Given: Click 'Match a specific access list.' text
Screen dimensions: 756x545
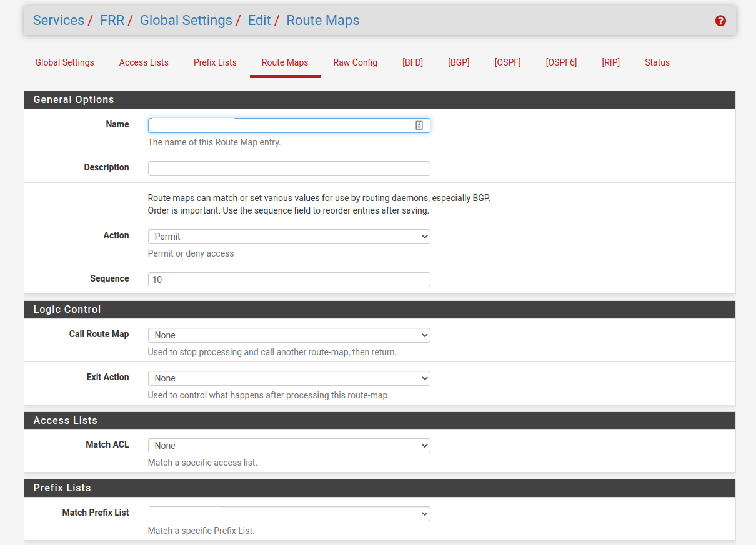Looking at the screenshot, I should [202, 463].
